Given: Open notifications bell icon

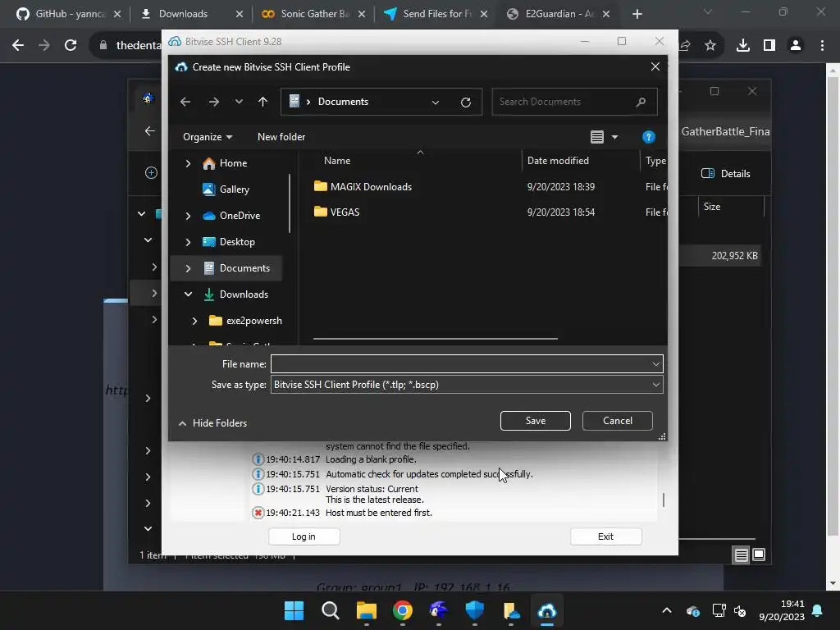Looking at the screenshot, I should tap(818, 610).
